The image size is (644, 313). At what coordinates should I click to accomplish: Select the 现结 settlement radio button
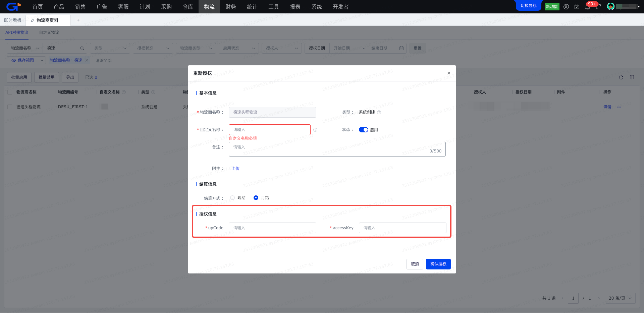232,198
